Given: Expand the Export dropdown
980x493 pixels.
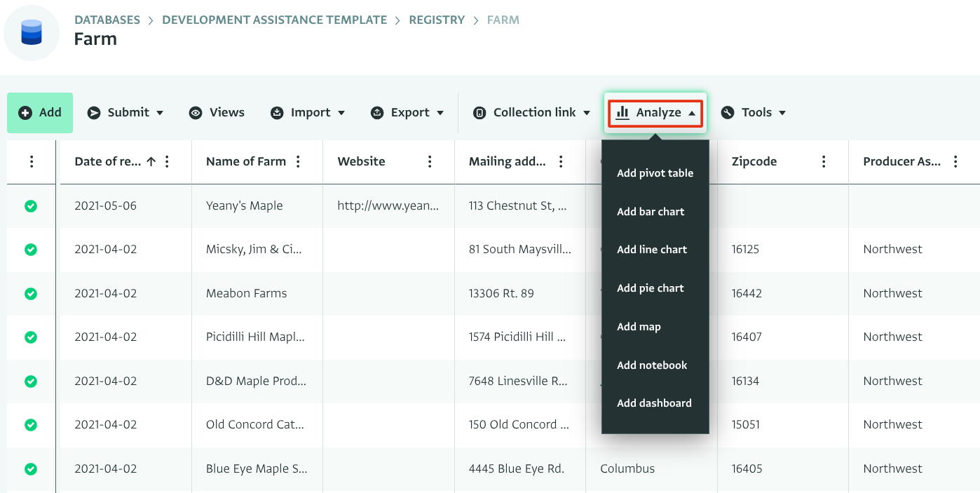Looking at the screenshot, I should click(x=407, y=112).
